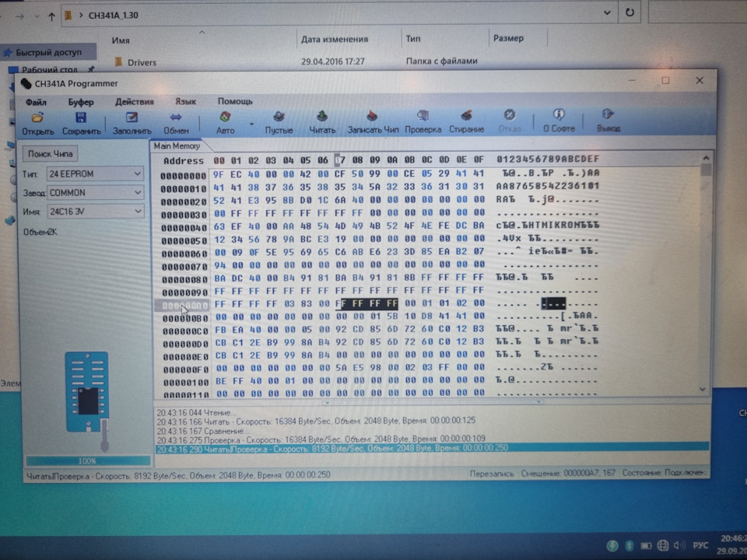
Task: Open the Файл menu
Action: coord(36,103)
